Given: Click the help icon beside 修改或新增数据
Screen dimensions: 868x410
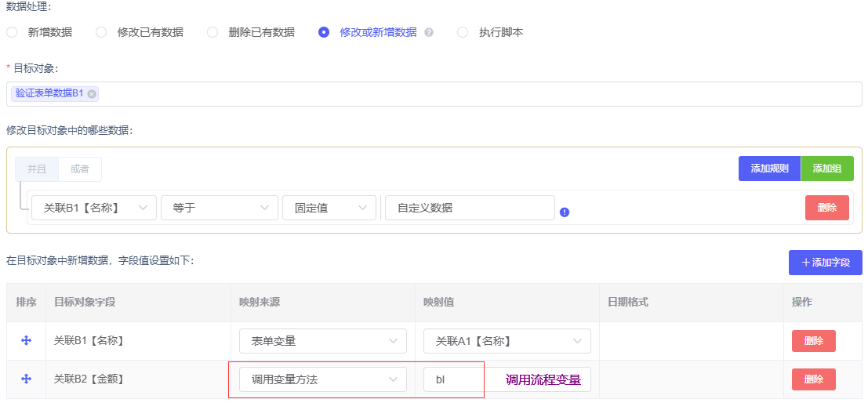Looking at the screenshot, I should [x=429, y=33].
